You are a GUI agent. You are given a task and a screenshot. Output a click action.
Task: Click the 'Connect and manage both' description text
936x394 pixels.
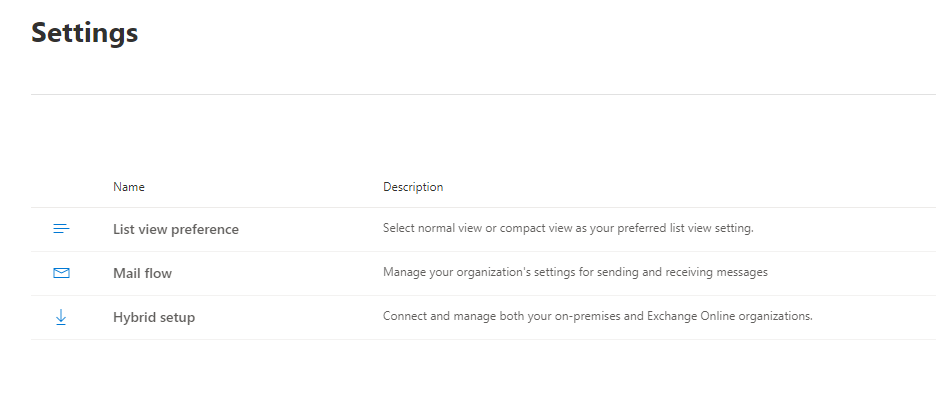pos(598,316)
